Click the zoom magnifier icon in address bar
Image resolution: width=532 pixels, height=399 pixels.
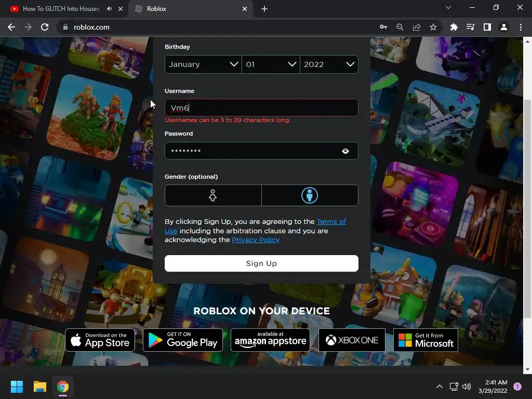tap(400, 27)
